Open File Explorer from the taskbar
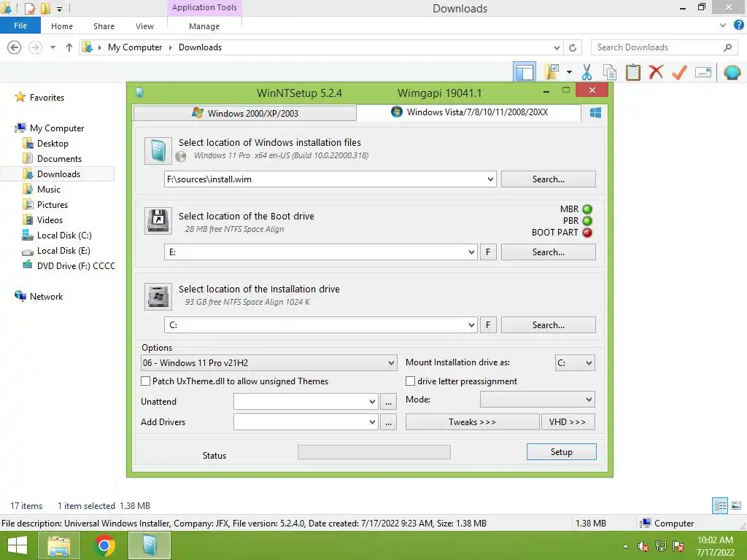The image size is (747, 560). click(x=58, y=545)
